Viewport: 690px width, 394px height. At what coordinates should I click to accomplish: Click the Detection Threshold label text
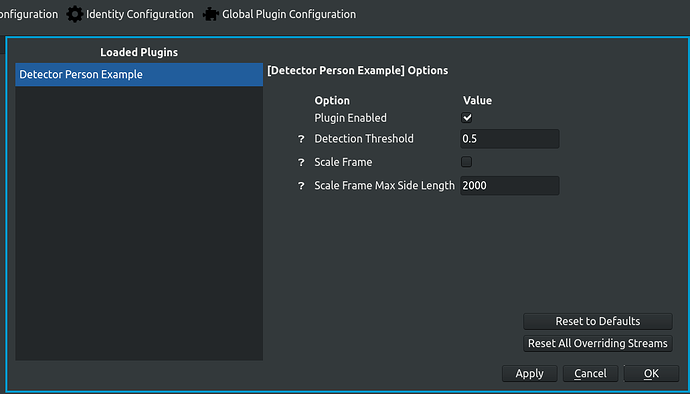point(364,139)
